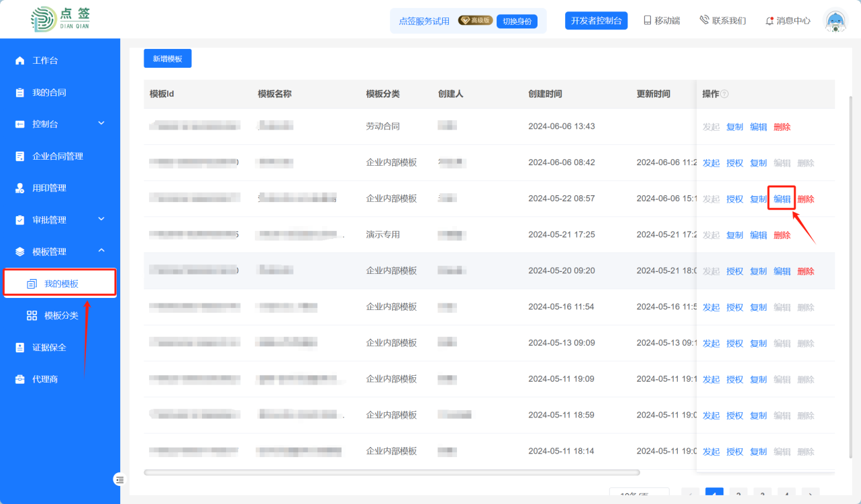Click the table's horizontal scrollbar
Screen dimensions: 861x504
coord(392,472)
